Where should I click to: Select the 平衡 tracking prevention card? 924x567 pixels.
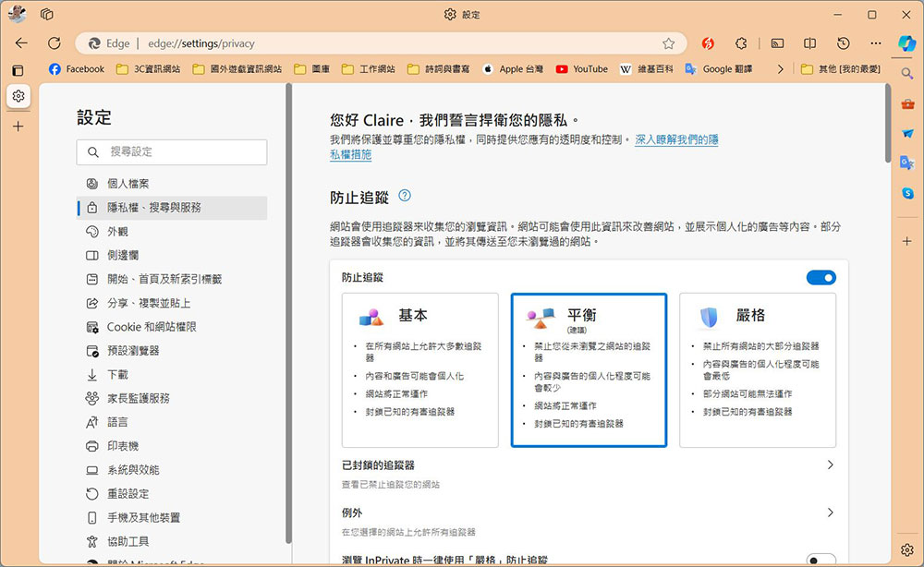click(x=589, y=369)
